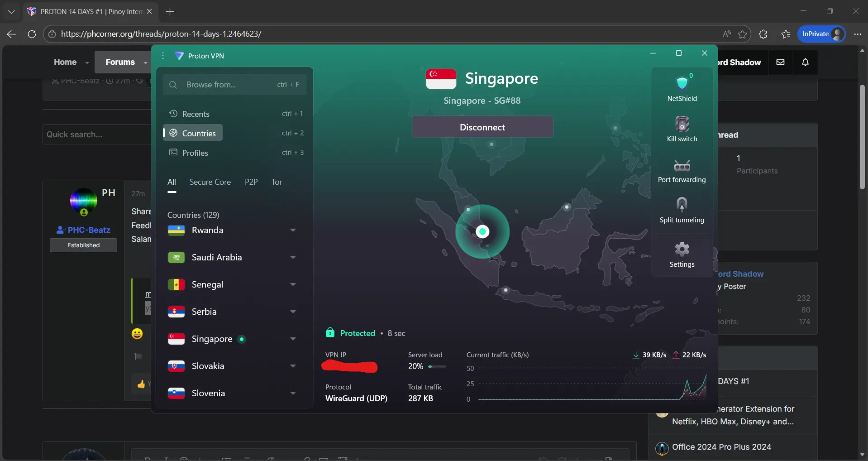The width and height of the screenshot is (868, 461).
Task: Click the Saudi Arabia flag icon
Action: [176, 258]
